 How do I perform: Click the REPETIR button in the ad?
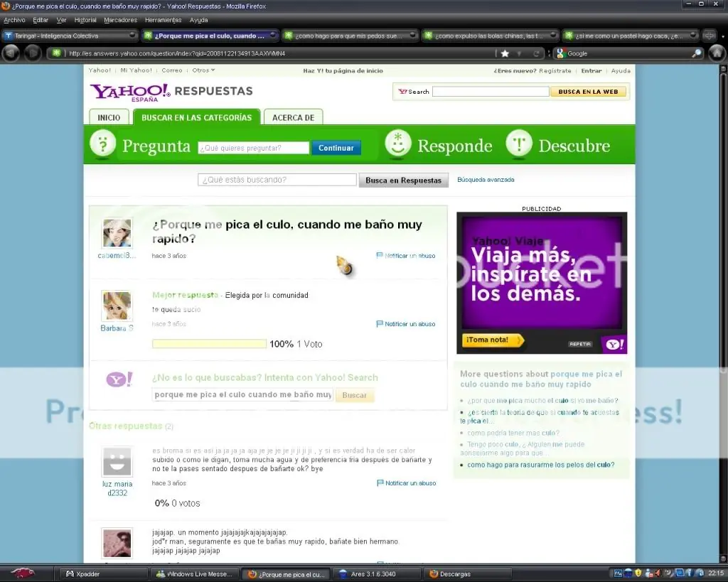coord(580,344)
